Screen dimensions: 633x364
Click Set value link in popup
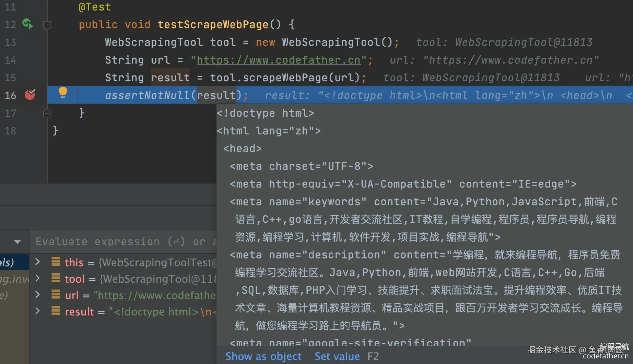337,356
